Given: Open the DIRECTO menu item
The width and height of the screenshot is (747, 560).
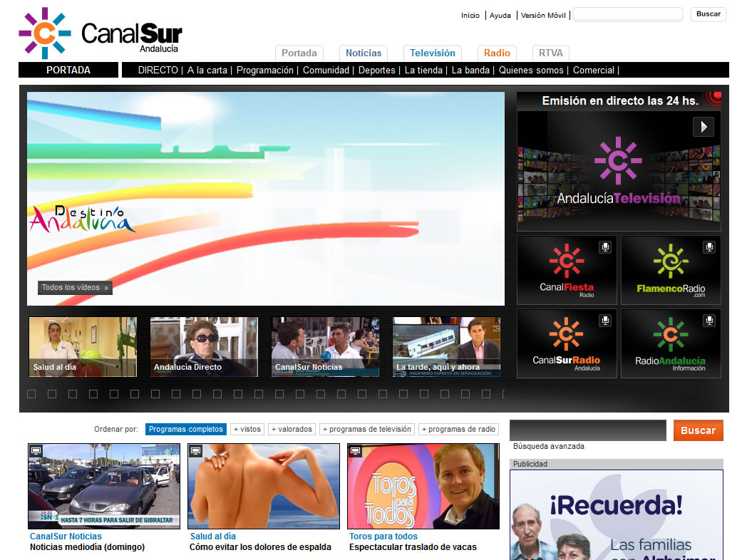Looking at the screenshot, I should (x=158, y=70).
